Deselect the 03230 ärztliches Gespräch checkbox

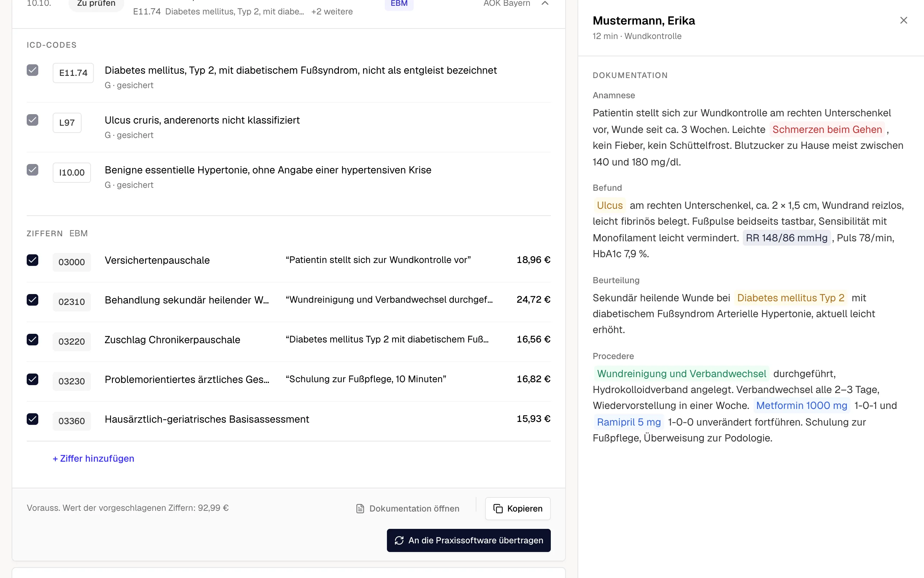coord(32,379)
